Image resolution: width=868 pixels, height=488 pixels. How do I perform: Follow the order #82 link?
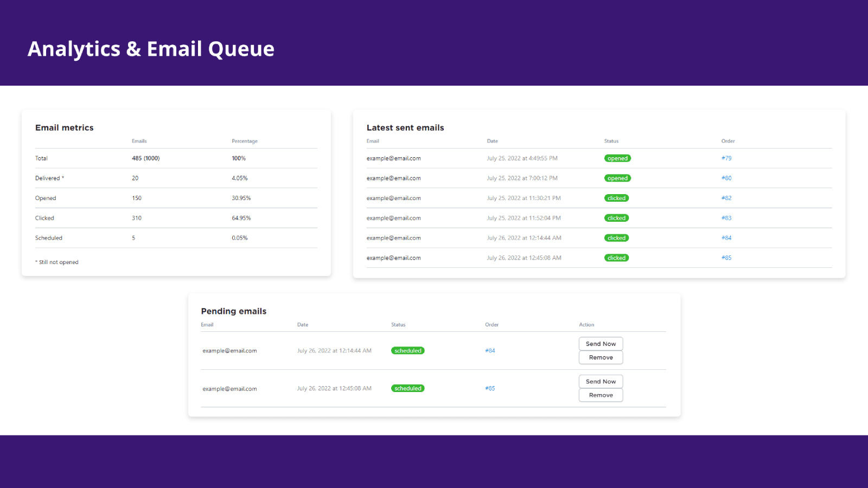tap(726, 198)
